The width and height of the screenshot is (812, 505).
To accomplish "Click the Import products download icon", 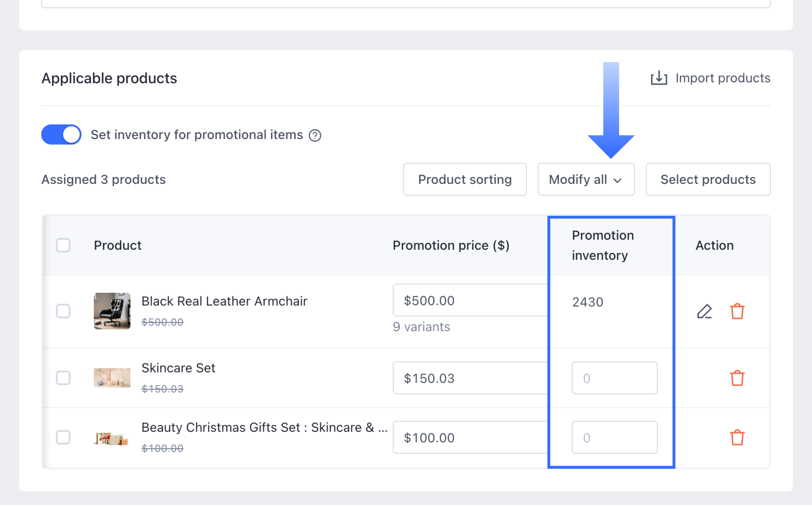I will tap(659, 78).
